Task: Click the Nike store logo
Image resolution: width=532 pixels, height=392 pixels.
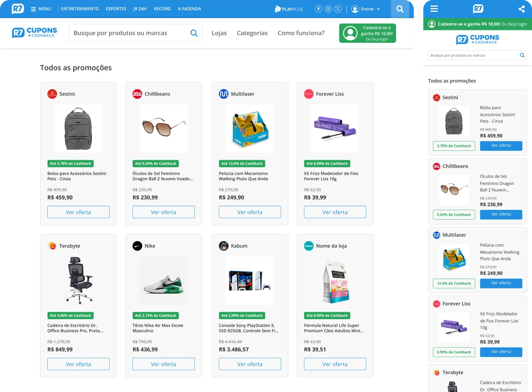Action: (x=137, y=246)
